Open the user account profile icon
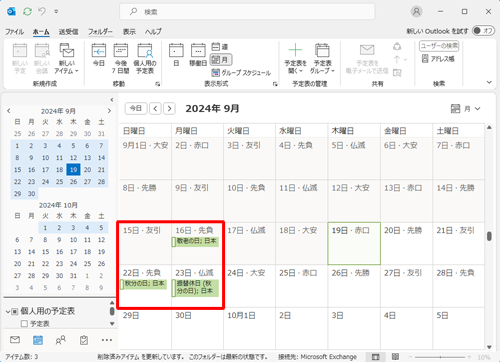 [x=416, y=12]
